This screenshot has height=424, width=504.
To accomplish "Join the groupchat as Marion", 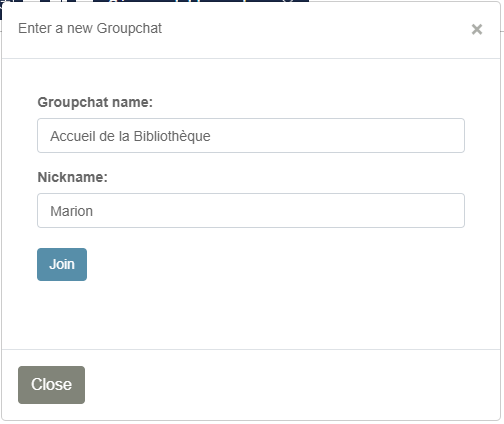I will click(x=62, y=264).
